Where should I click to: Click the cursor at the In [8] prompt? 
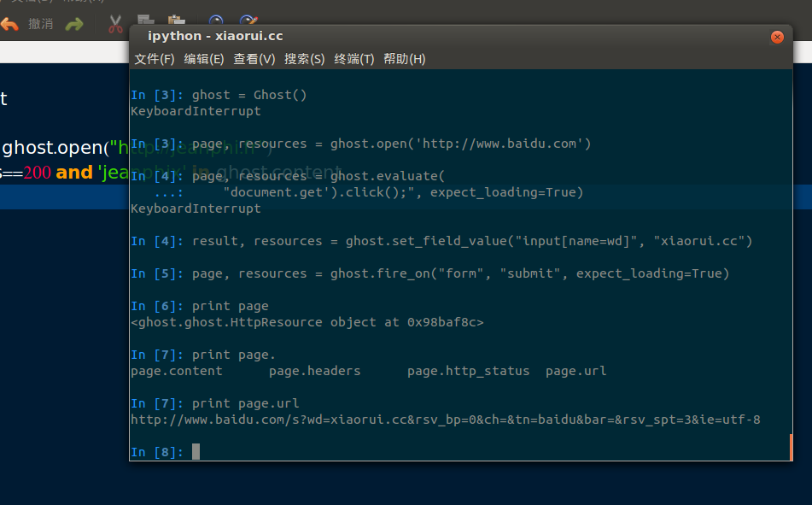point(196,452)
